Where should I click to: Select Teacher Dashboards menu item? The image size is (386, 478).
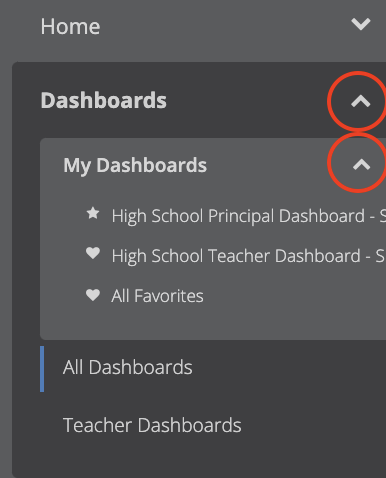(x=152, y=425)
